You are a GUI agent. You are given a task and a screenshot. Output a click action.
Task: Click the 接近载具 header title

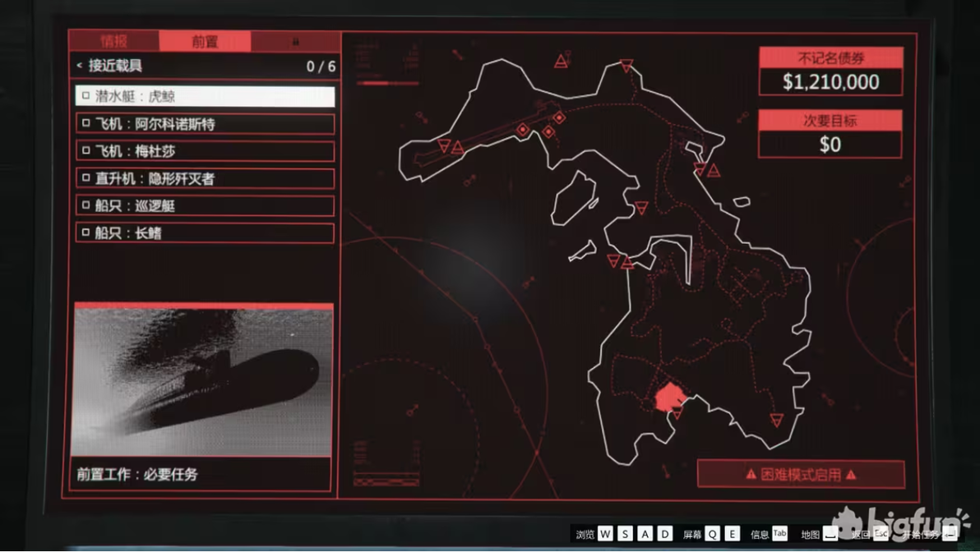[x=115, y=65]
